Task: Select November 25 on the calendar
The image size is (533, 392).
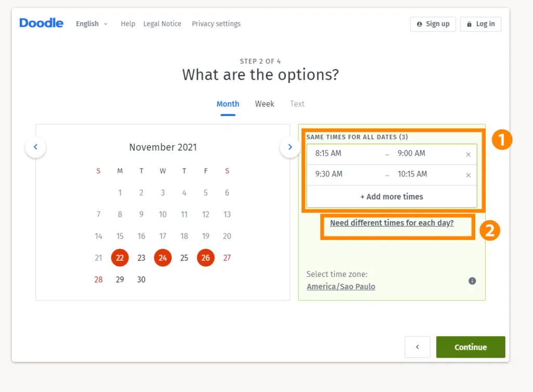Action: click(x=184, y=258)
